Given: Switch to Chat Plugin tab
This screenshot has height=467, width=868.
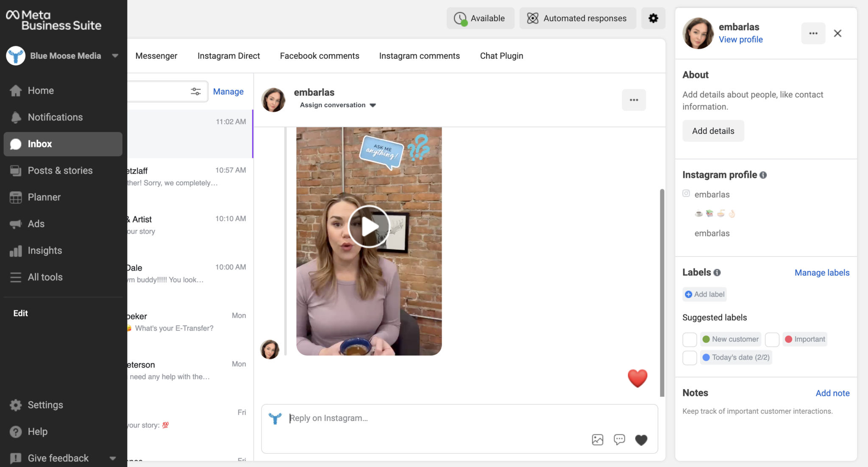Looking at the screenshot, I should tap(502, 56).
